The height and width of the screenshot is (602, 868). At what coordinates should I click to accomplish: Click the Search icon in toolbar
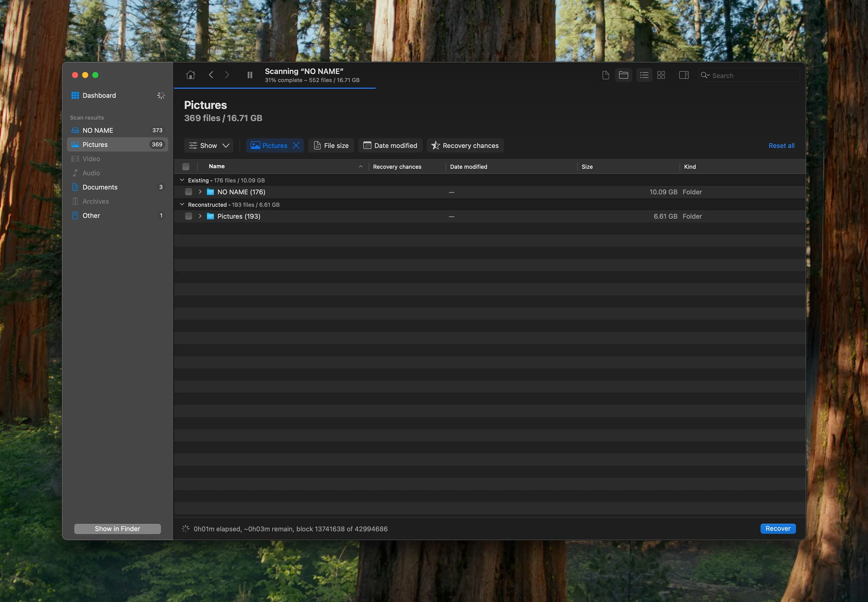(x=705, y=75)
